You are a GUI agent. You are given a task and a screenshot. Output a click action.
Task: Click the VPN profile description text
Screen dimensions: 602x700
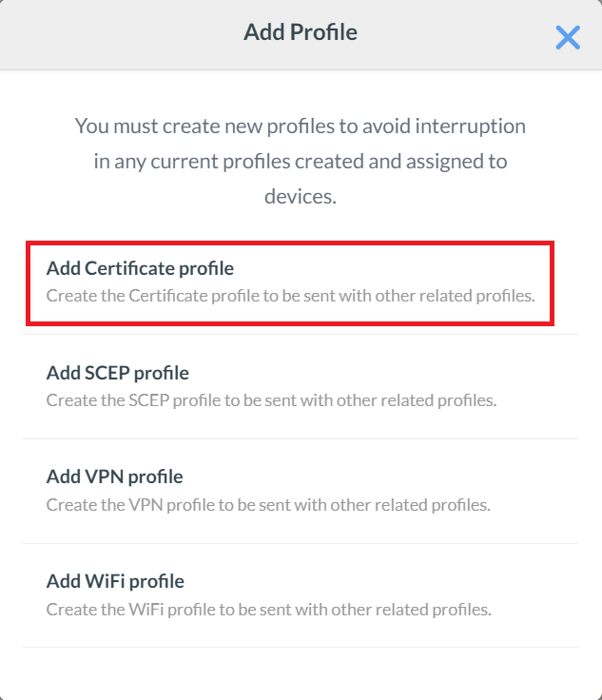coord(268,504)
